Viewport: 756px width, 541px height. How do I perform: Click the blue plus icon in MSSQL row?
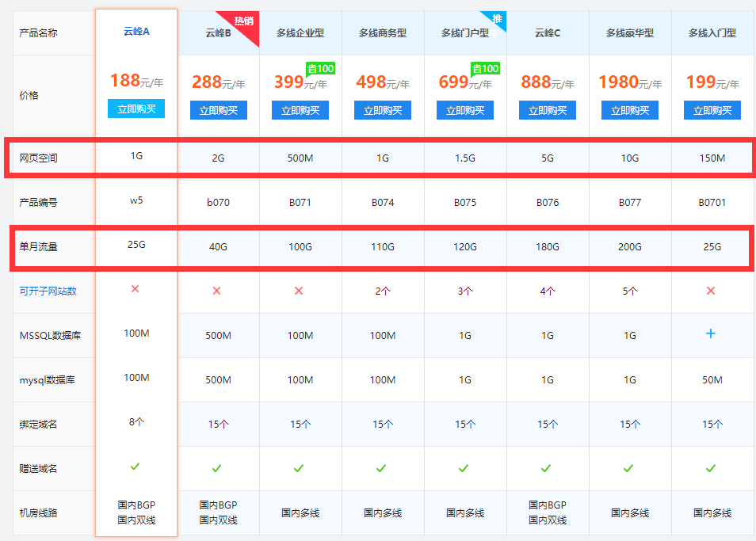pyautogui.click(x=711, y=334)
